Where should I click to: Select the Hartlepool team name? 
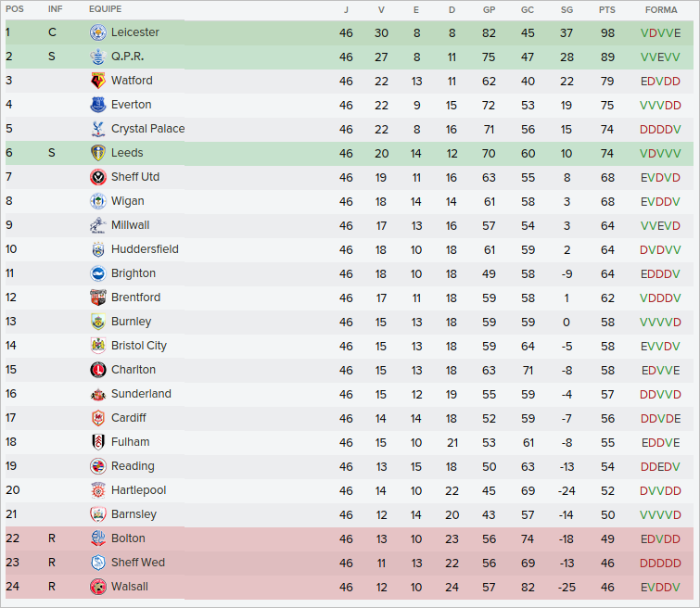[137, 490]
